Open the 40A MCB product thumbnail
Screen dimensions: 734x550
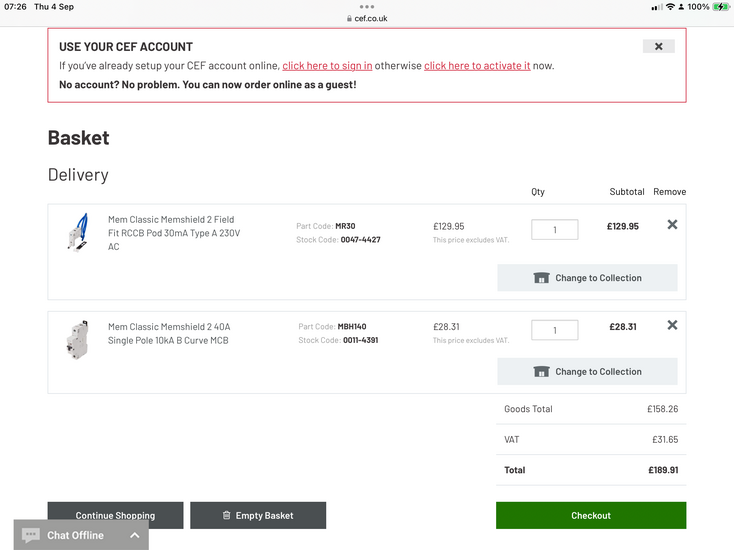point(78,340)
